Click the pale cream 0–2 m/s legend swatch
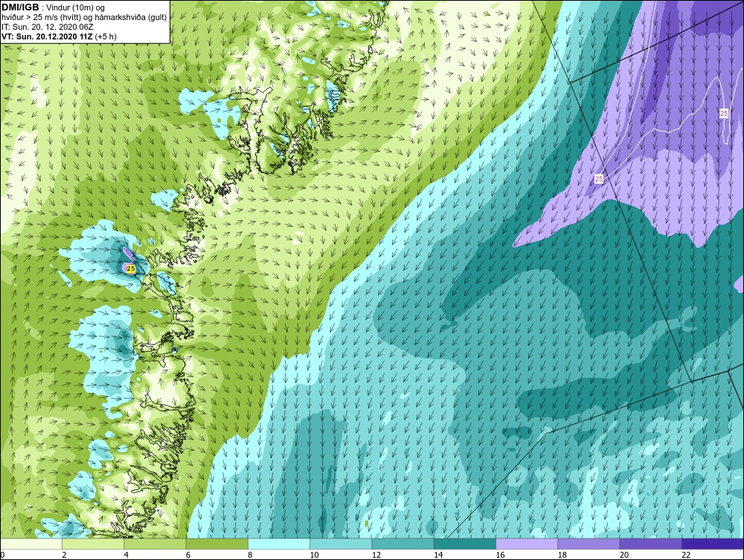The image size is (744, 560). coord(31,544)
